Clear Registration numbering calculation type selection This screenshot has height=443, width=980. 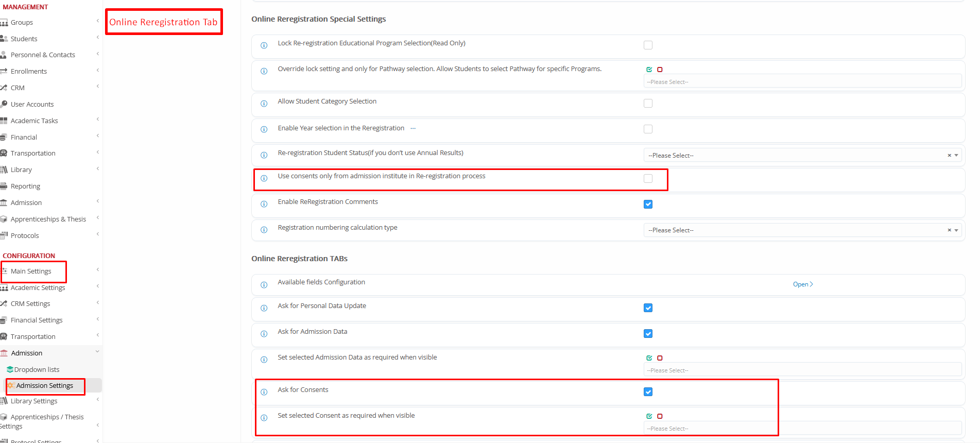tap(949, 230)
